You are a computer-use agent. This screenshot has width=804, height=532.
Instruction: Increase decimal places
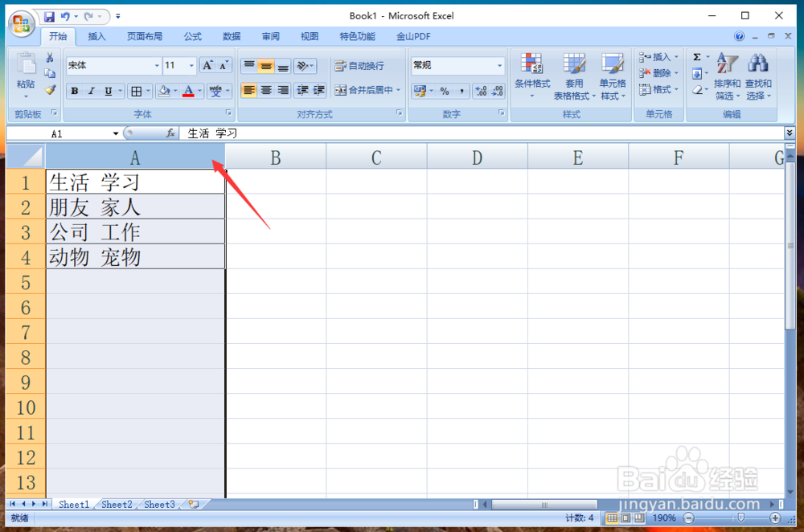[481, 92]
